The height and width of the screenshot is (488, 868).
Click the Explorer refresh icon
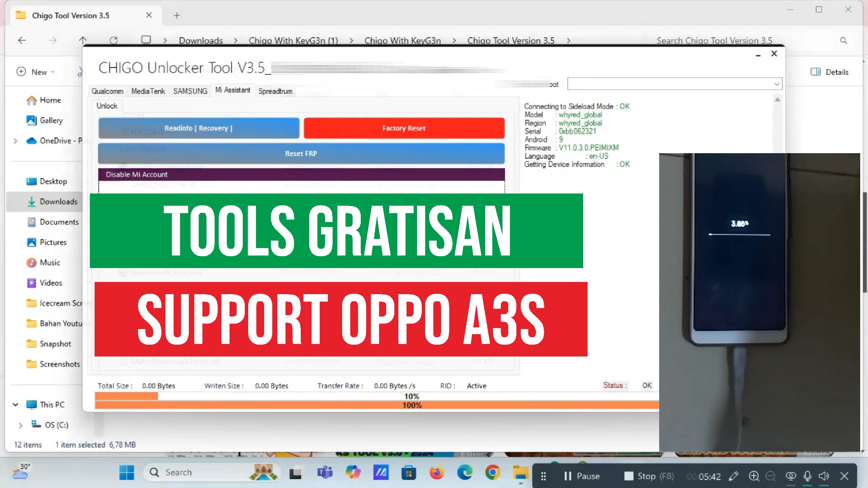coord(114,41)
